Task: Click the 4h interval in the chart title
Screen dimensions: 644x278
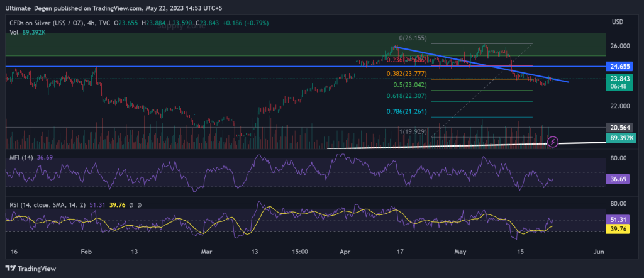Action: (91, 23)
